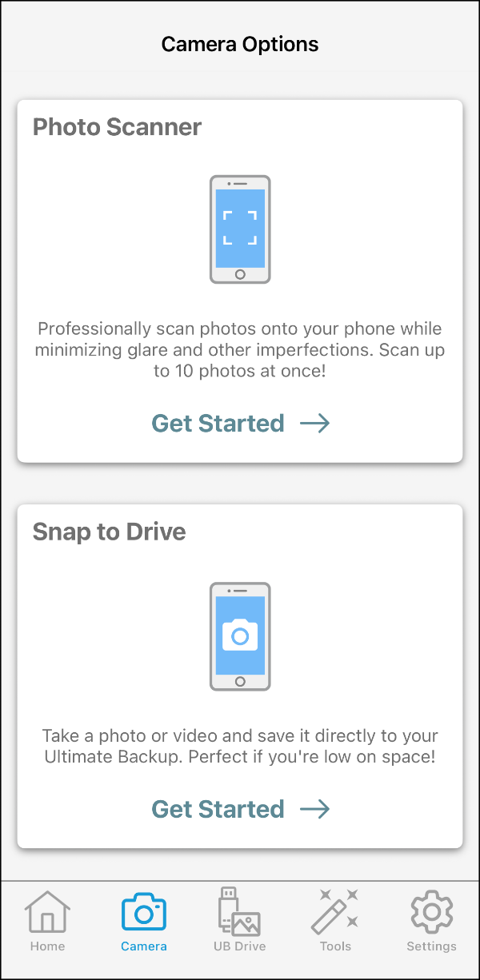This screenshot has width=480, height=980.
Task: Click the arrow beside Photo Scanner Get Started
Action: coord(315,424)
